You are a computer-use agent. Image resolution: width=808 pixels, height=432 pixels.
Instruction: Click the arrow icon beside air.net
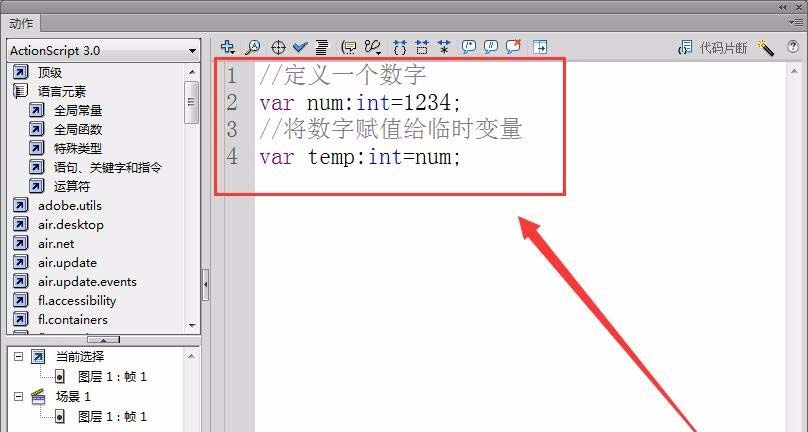tap(20, 243)
